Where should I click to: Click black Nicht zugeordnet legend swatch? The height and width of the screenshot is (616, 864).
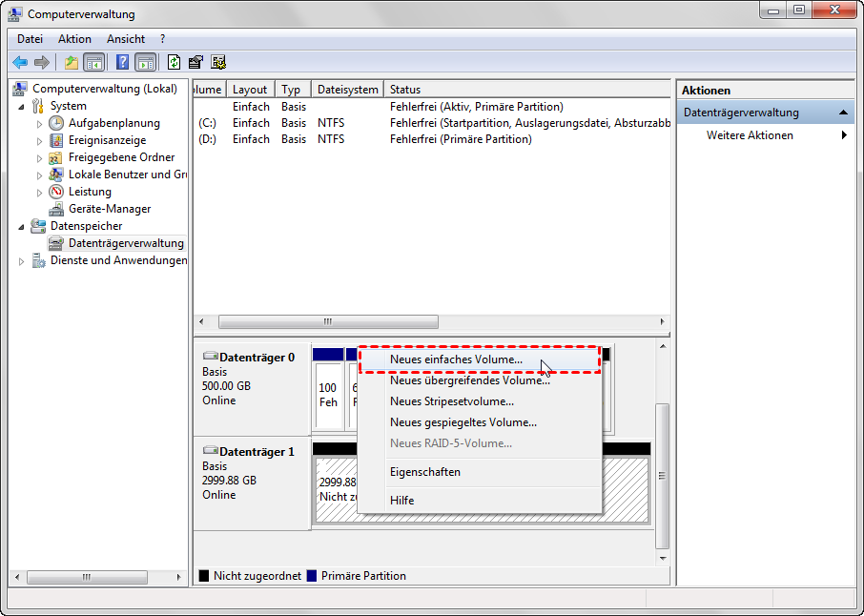(204, 576)
